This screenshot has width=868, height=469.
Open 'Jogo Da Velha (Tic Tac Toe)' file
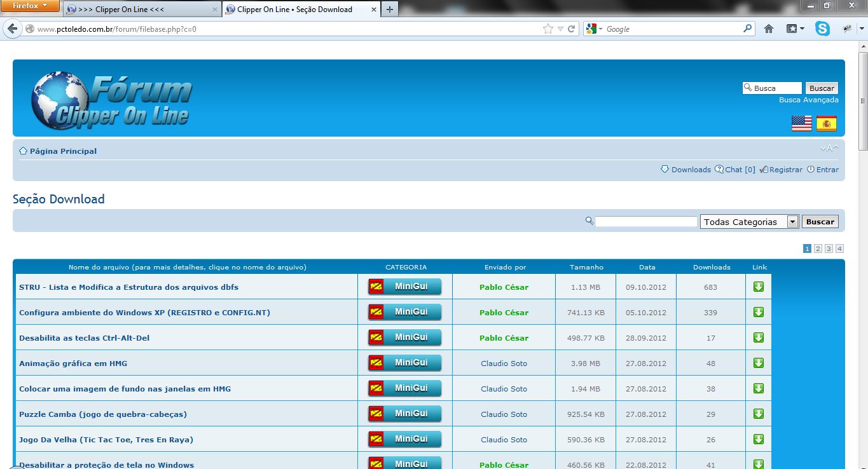(106, 440)
